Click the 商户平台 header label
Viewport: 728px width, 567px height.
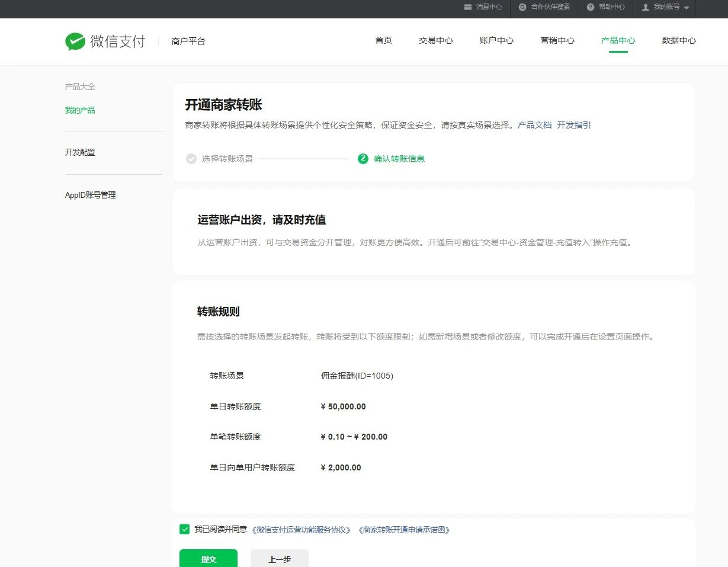188,41
